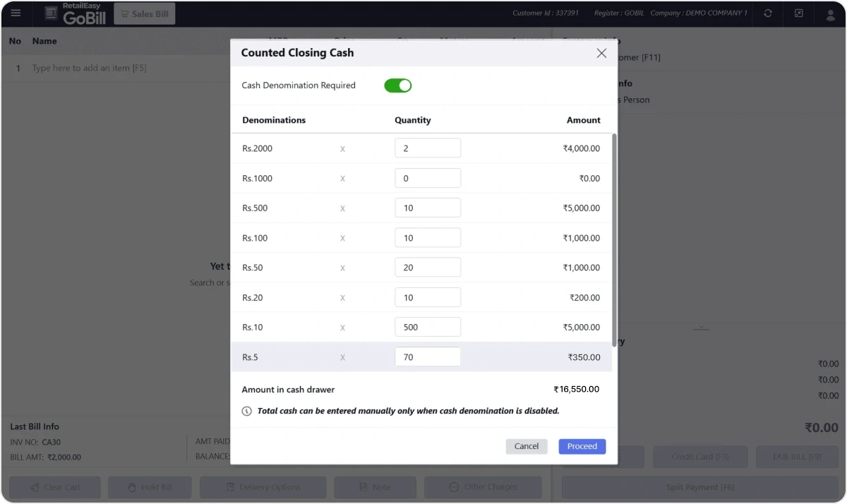Disable Cash Denomination Required toggle
This screenshot has width=847, height=504.
coord(397,85)
